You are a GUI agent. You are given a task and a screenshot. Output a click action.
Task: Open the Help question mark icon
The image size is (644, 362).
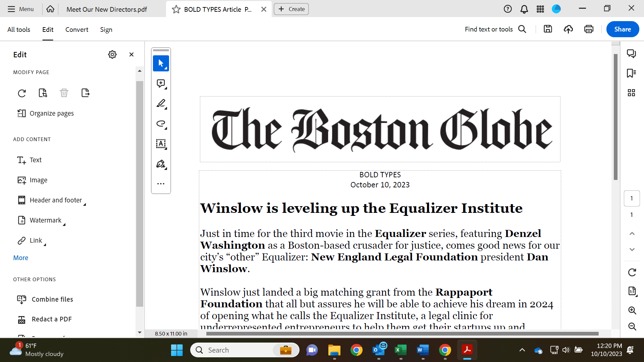point(508,9)
